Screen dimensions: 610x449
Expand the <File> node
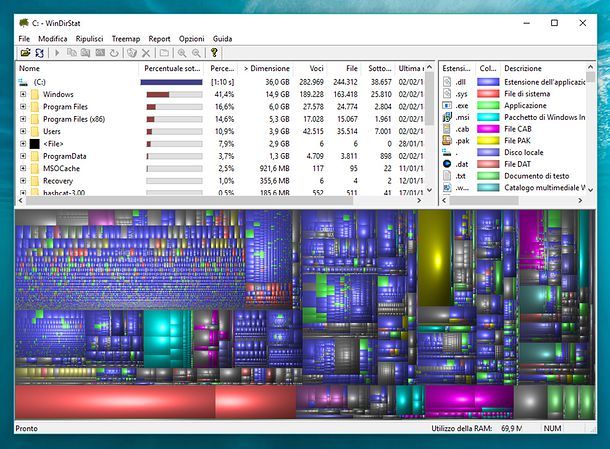23,144
